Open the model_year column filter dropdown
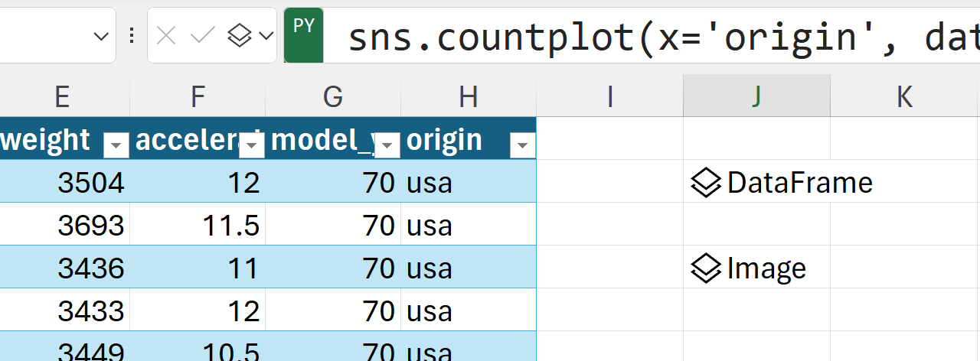The height and width of the screenshot is (361, 980). pyautogui.click(x=387, y=144)
